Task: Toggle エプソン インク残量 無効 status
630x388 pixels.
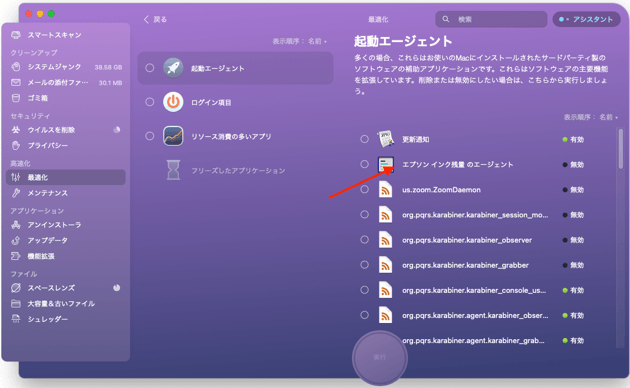Action: (573, 165)
